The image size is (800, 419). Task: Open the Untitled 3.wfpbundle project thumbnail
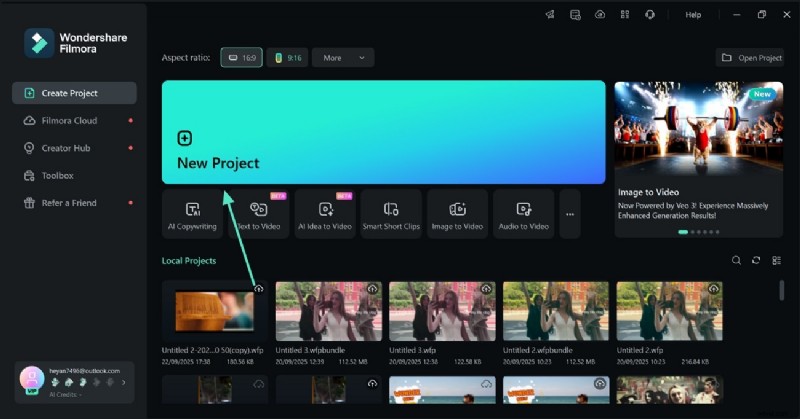point(329,311)
